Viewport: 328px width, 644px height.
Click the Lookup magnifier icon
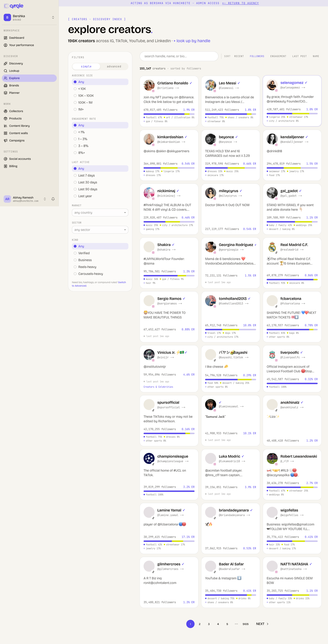[x=6, y=71]
